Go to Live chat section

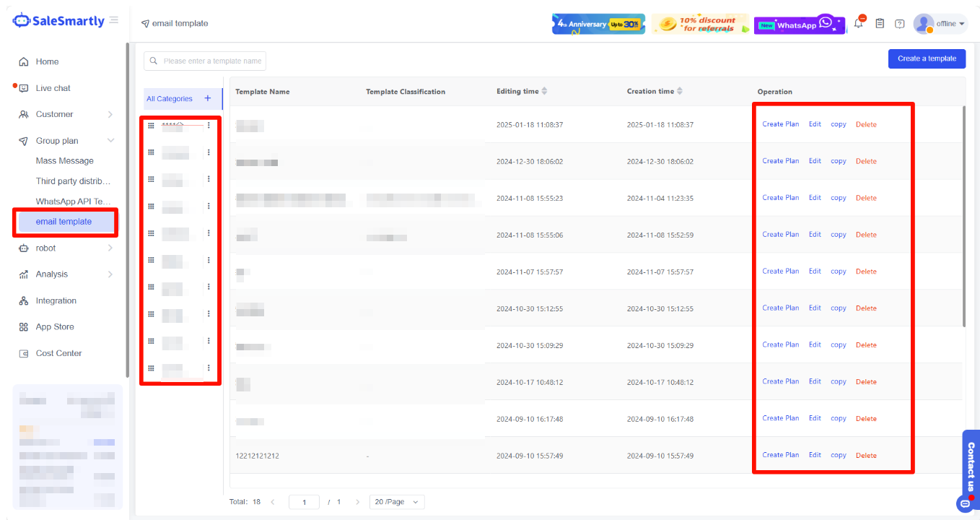coord(53,88)
